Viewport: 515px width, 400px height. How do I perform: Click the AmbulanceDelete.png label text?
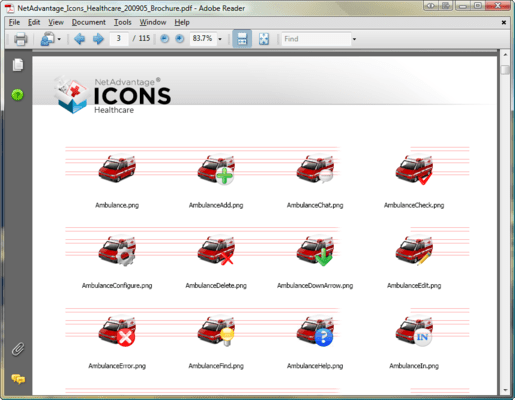(x=216, y=285)
